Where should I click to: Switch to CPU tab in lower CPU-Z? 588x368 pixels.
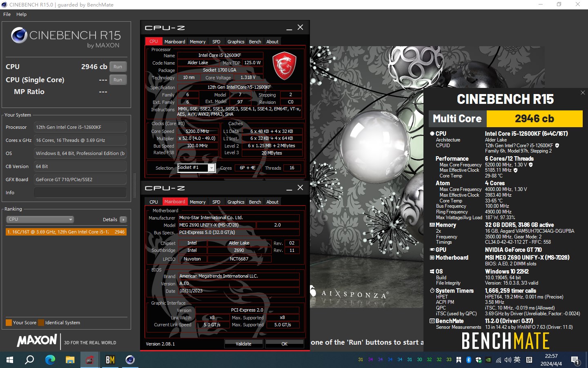(x=154, y=202)
